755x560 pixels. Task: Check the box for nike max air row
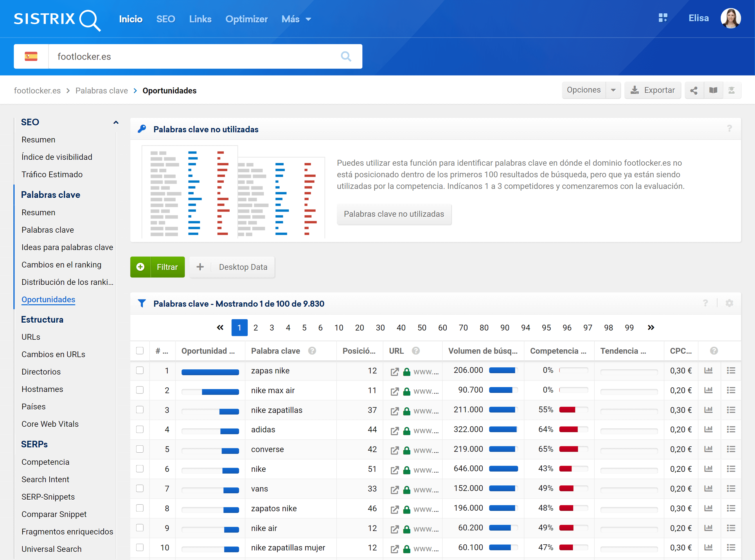pyautogui.click(x=140, y=390)
